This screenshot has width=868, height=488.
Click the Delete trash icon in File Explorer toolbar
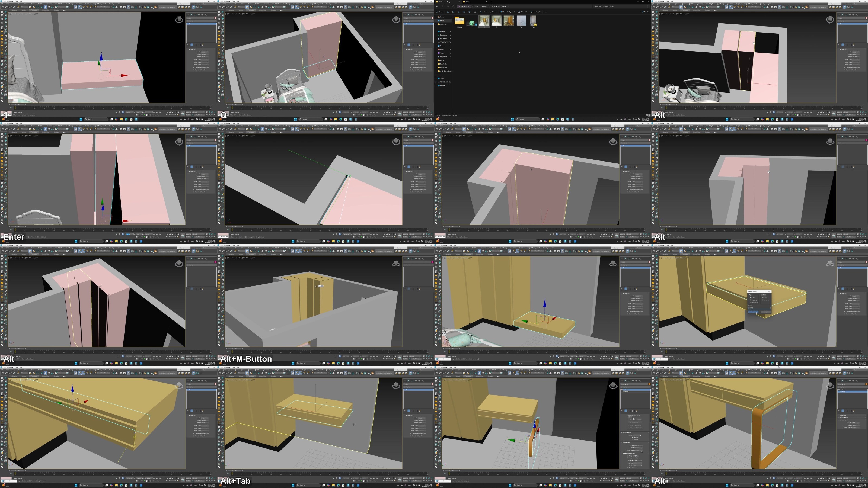pyautogui.click(x=475, y=12)
